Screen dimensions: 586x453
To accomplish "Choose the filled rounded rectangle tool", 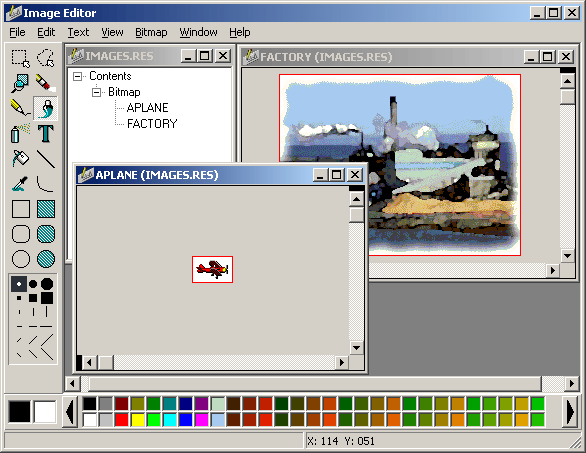I will (46, 234).
